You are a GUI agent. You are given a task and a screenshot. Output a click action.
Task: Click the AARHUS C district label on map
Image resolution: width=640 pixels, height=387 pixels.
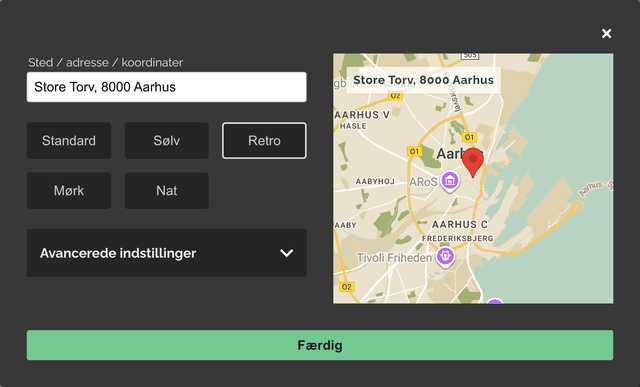point(460,225)
